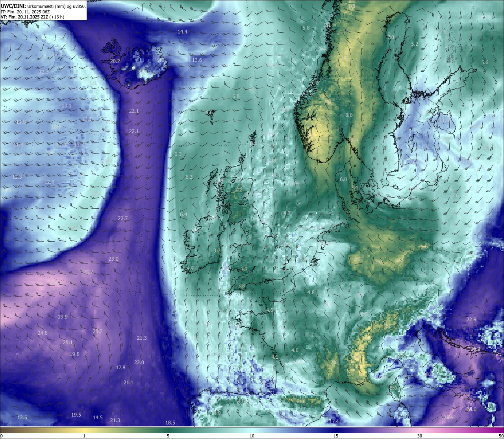Screen dimensions: 504x439
Task: Click the 19.9 map value
Action: tap(63, 317)
